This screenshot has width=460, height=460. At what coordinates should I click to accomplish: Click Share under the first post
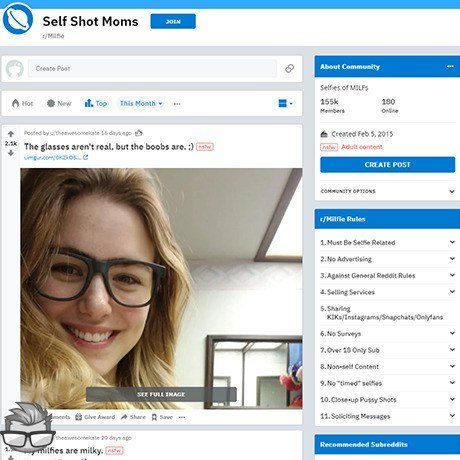[x=133, y=417]
